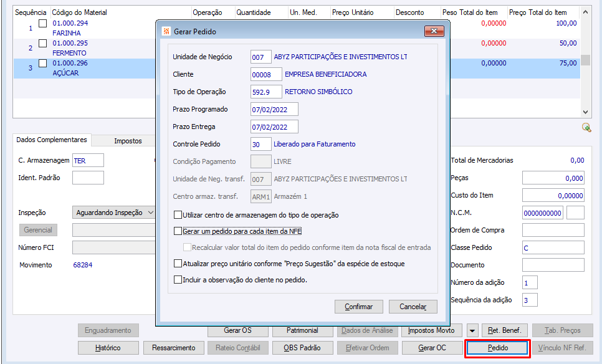The image size is (602, 364).
Task: Check Incluir a observação do cliente no pedido
Action: tap(178, 279)
